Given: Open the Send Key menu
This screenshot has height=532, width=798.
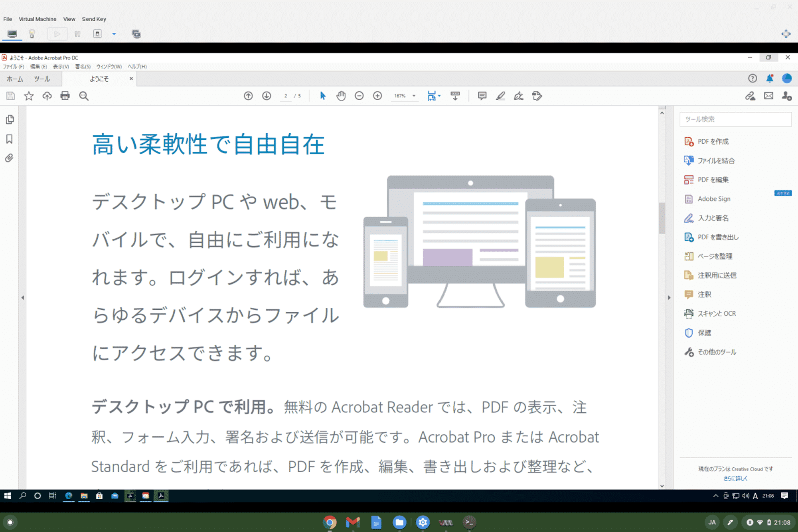Looking at the screenshot, I should (x=94, y=19).
